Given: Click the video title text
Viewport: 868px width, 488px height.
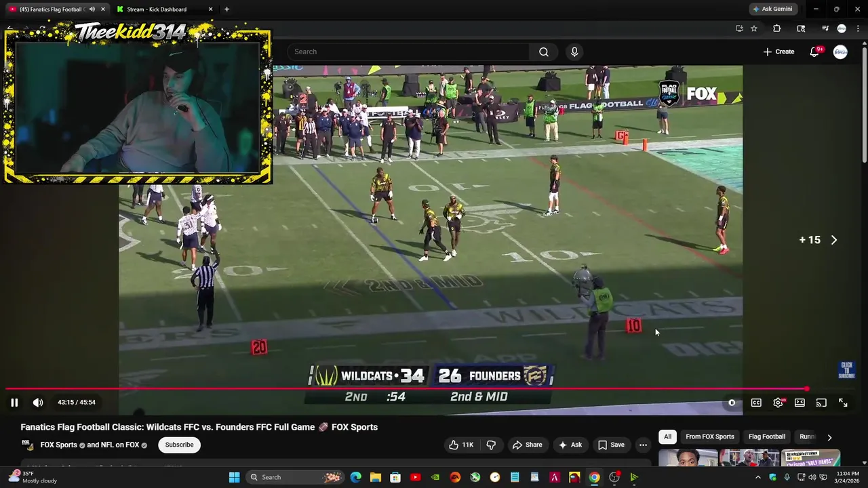Looking at the screenshot, I should pyautogui.click(x=199, y=427).
